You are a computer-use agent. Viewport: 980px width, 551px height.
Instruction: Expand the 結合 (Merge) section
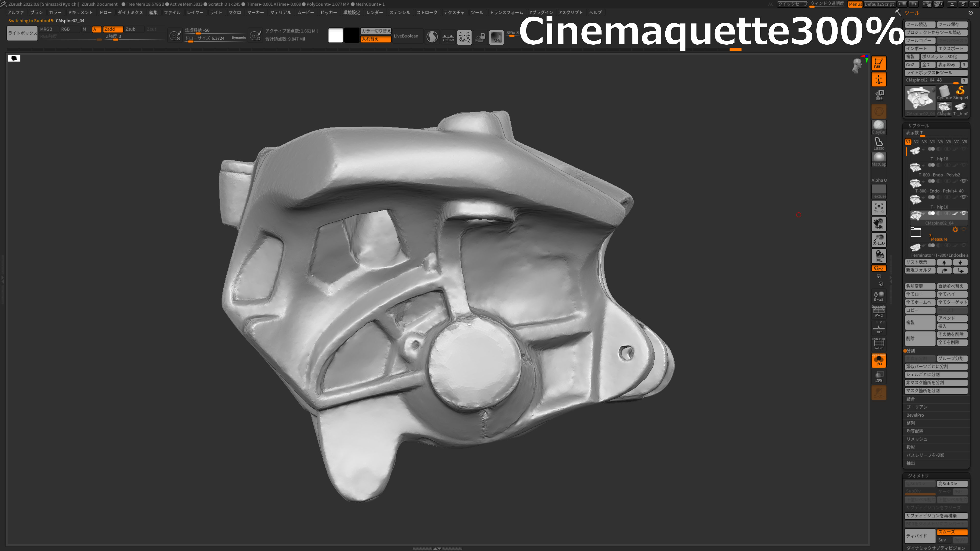coord(910,399)
